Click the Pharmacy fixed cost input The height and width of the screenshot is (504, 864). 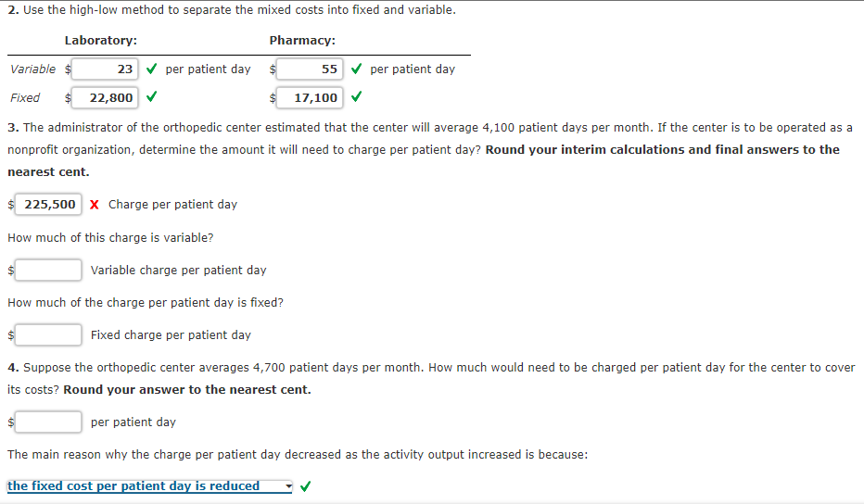click(310, 97)
